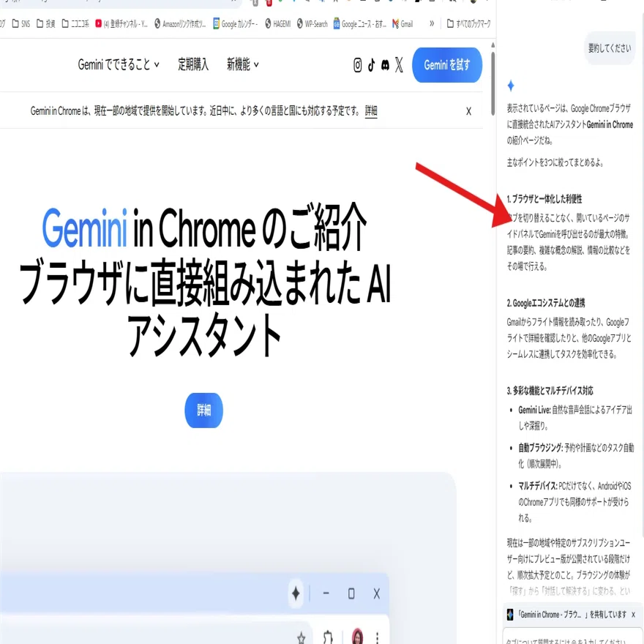Open the HAGEMI bookmark
The width and height of the screenshot is (644, 644).
tap(277, 24)
